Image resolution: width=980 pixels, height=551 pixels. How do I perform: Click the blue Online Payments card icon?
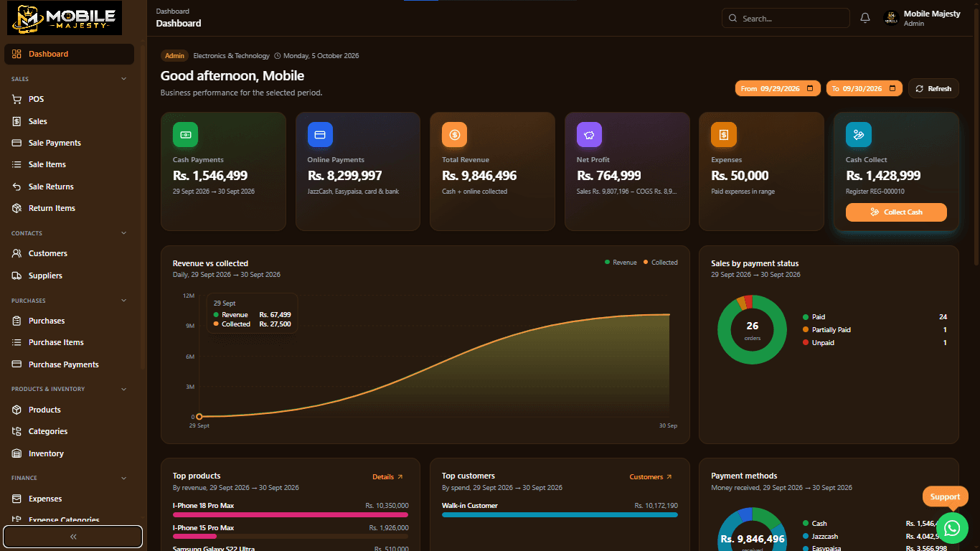(x=320, y=135)
